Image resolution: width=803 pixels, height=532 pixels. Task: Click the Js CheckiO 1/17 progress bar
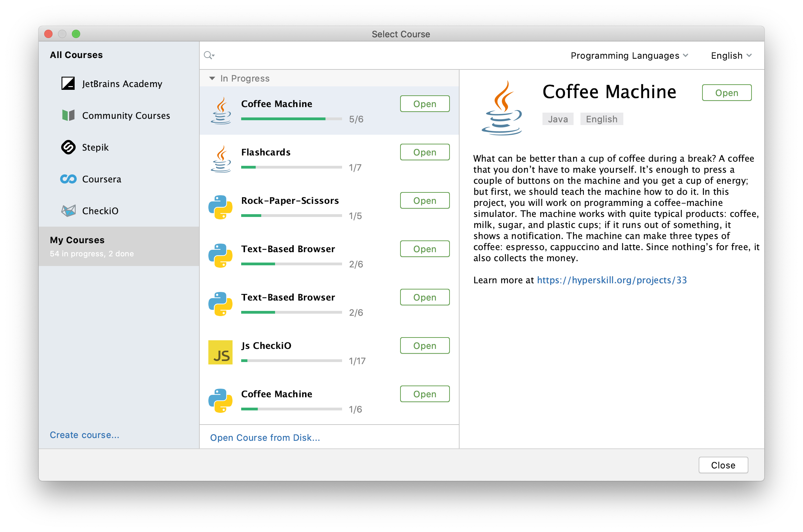292,361
